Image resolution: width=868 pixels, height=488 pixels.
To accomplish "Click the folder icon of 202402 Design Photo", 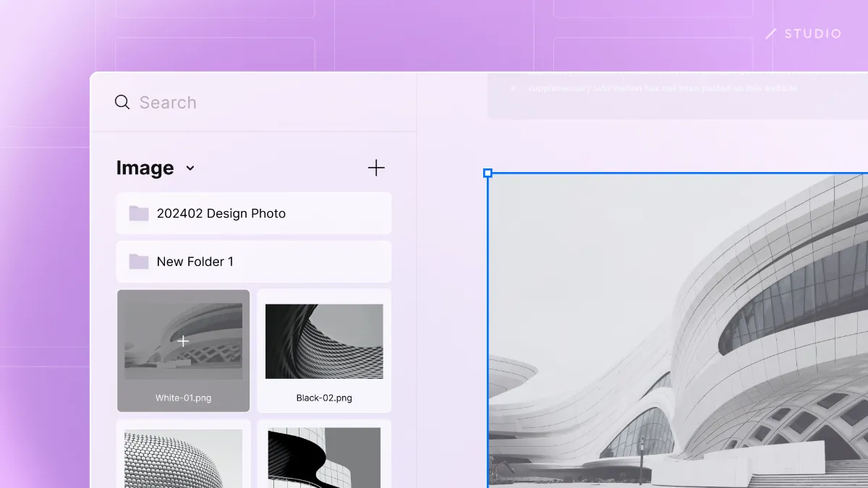I will [139, 213].
